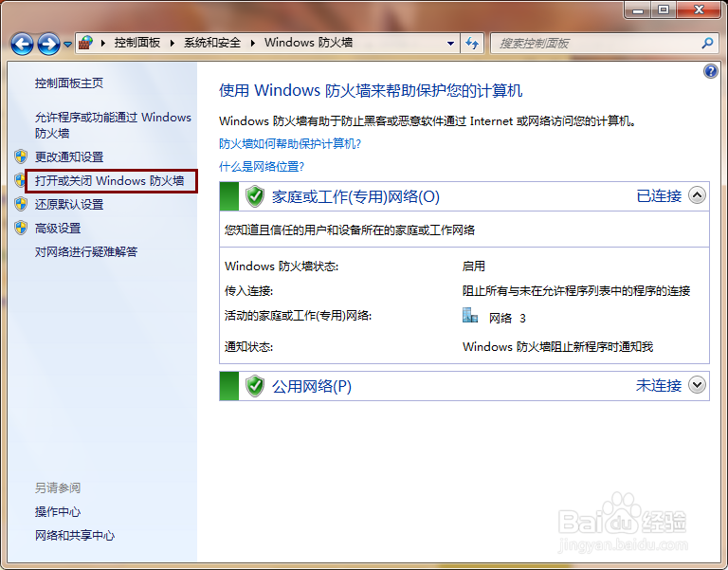
Task: Select 控制面板 breadcrumb
Action: (137, 43)
